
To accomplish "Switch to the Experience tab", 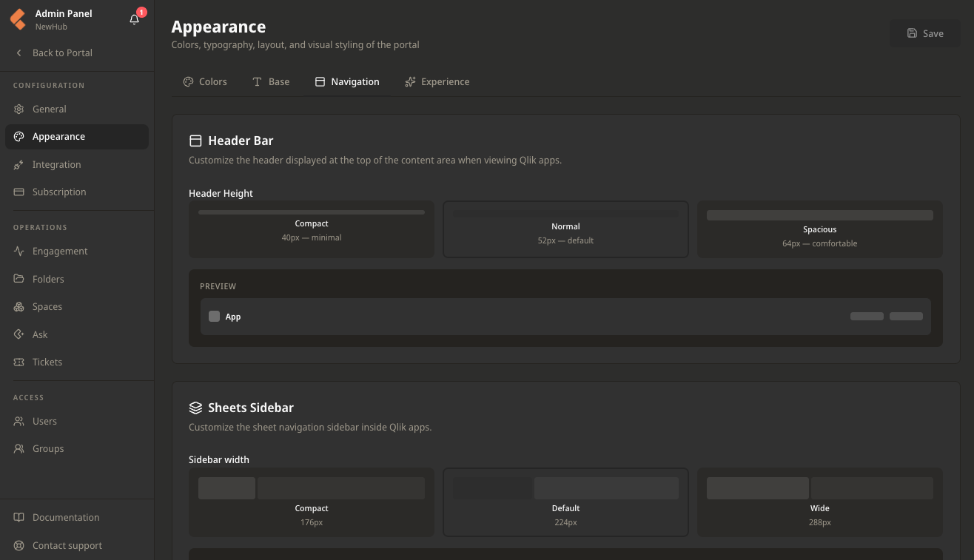I will click(x=437, y=82).
